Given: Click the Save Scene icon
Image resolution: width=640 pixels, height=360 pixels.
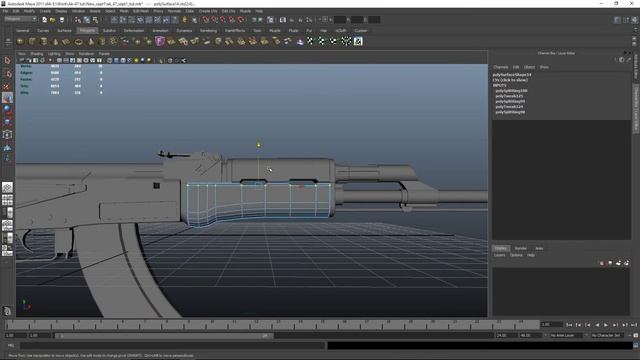Looking at the screenshot, I should tap(62, 20).
